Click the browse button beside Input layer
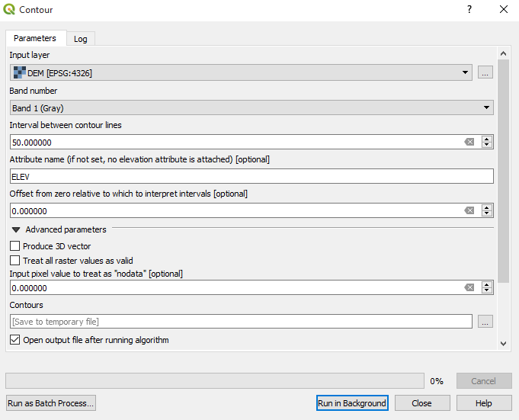The image size is (519, 420). [x=485, y=73]
